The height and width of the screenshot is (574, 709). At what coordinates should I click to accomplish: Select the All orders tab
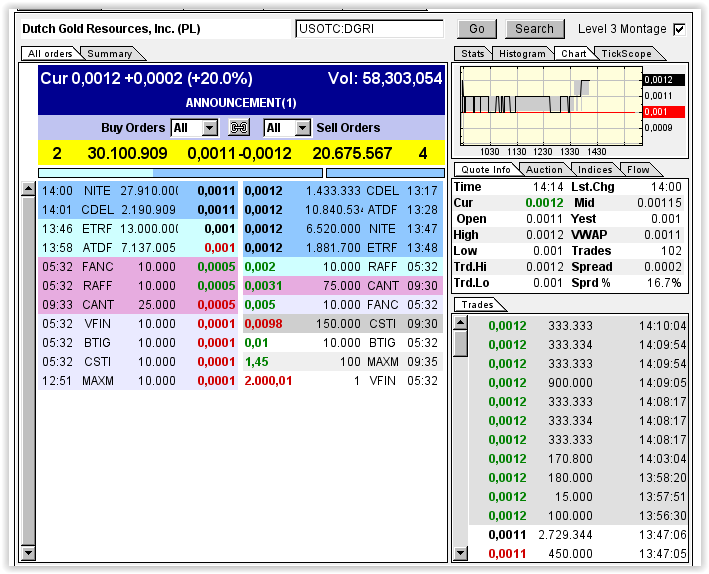pos(50,54)
